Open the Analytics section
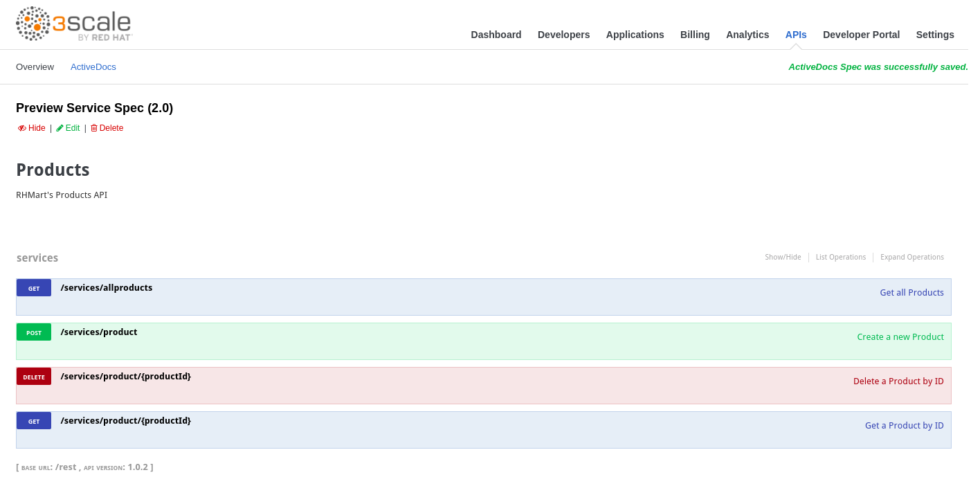The width and height of the screenshot is (980, 477). pos(747,35)
